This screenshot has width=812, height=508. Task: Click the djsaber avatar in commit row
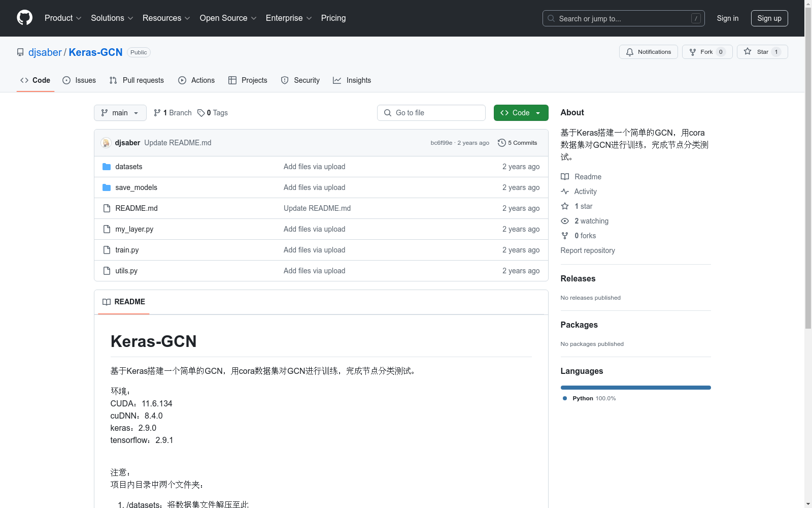click(106, 143)
